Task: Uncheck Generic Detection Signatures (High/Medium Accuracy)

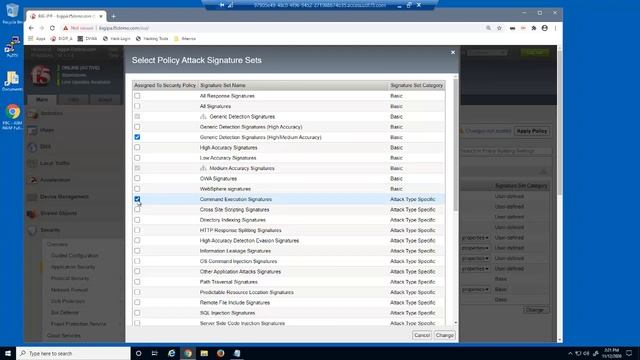Action: pos(137,137)
